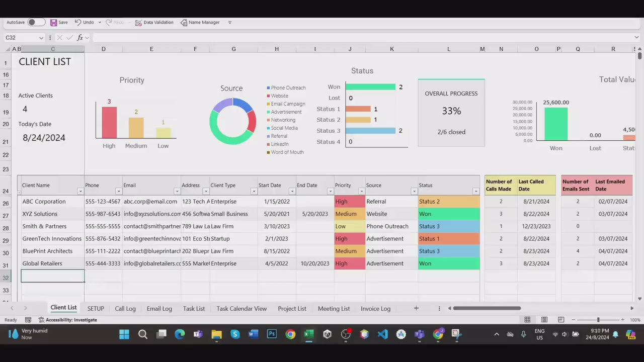Click the Accessibility: Investigate status toggle
Screen dimensions: 644x362
[71, 319]
